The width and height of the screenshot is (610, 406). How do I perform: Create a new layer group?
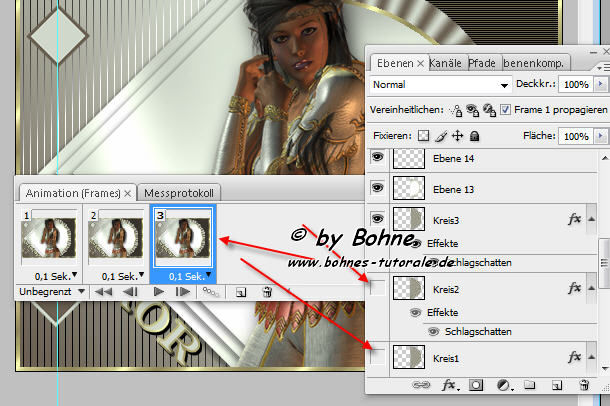click(530, 385)
